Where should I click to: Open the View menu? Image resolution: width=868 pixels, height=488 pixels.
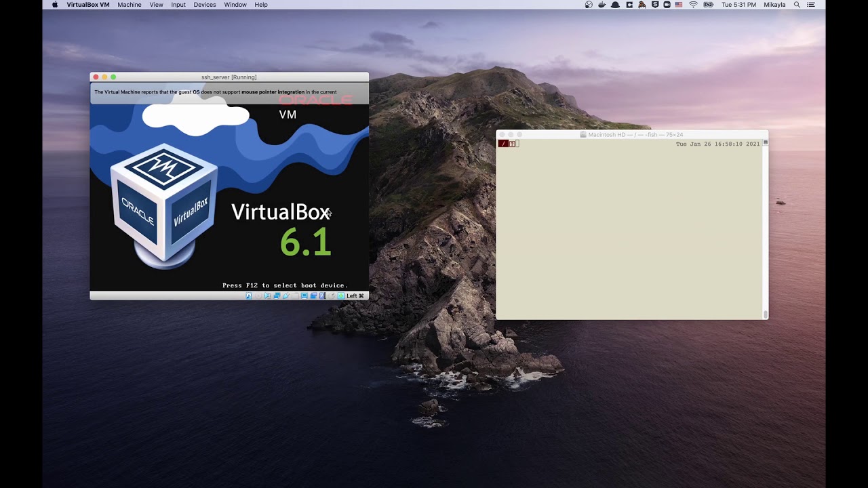(x=156, y=5)
